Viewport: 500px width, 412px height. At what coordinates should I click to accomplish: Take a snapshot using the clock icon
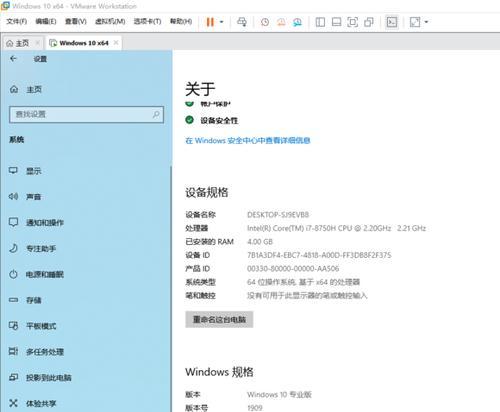(x=265, y=22)
